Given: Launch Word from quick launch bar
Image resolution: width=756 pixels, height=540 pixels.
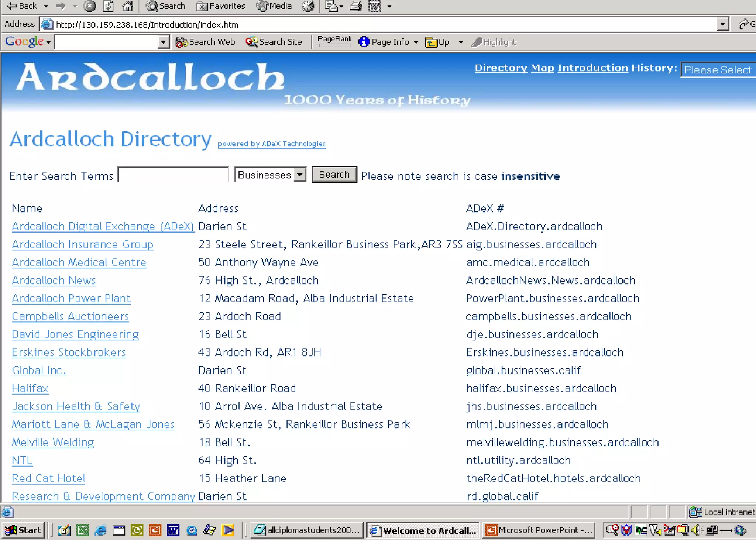Looking at the screenshot, I should [x=173, y=530].
